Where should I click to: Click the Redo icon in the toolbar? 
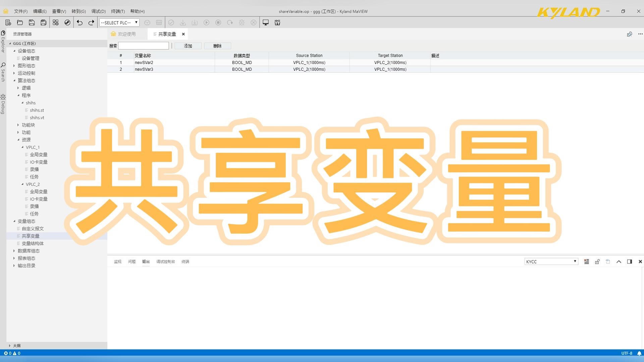coord(91,22)
